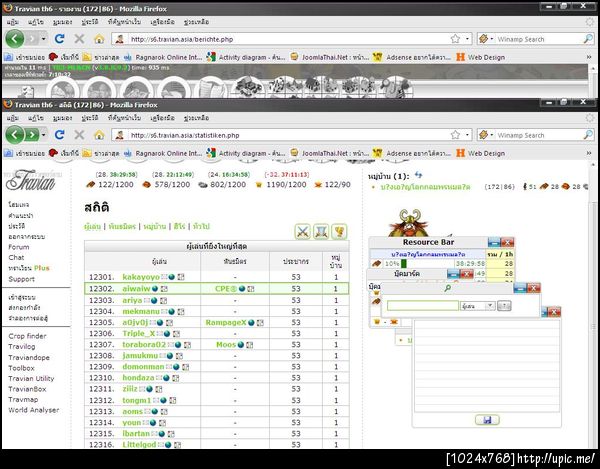Stop loading in the statistics window

(79, 135)
